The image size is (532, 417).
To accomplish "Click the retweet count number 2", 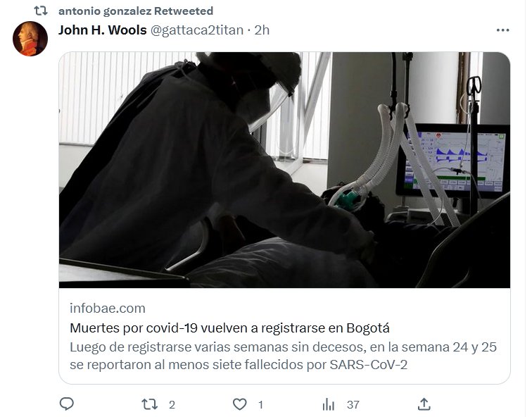I will [x=172, y=404].
